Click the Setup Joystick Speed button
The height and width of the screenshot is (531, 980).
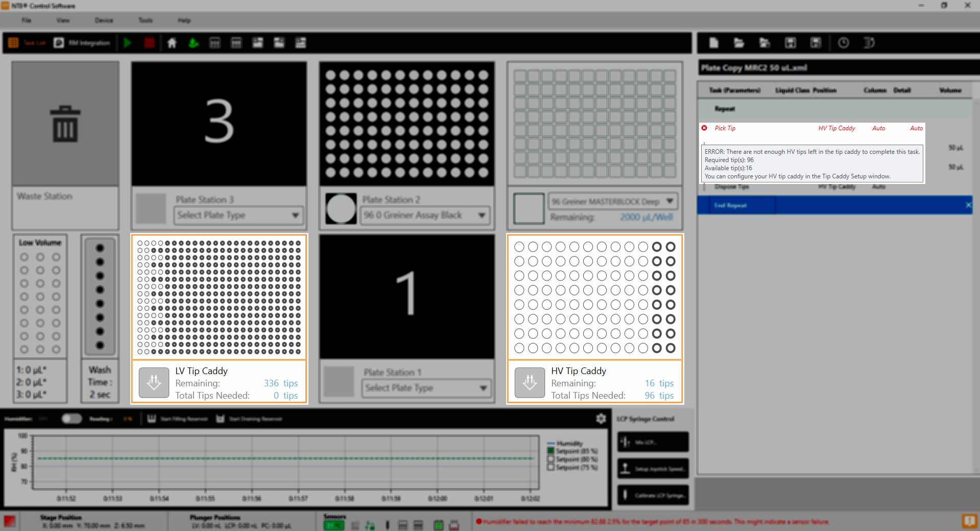[x=653, y=469]
